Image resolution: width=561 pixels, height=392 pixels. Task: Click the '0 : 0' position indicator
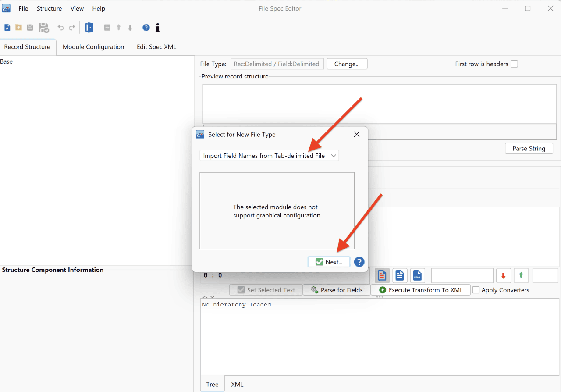coord(213,275)
